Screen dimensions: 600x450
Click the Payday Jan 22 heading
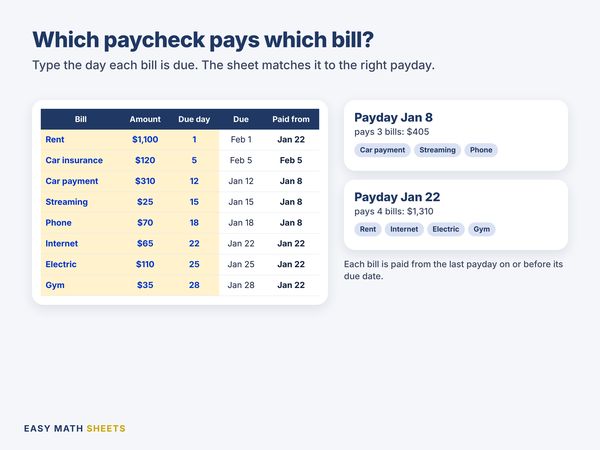[x=397, y=197]
